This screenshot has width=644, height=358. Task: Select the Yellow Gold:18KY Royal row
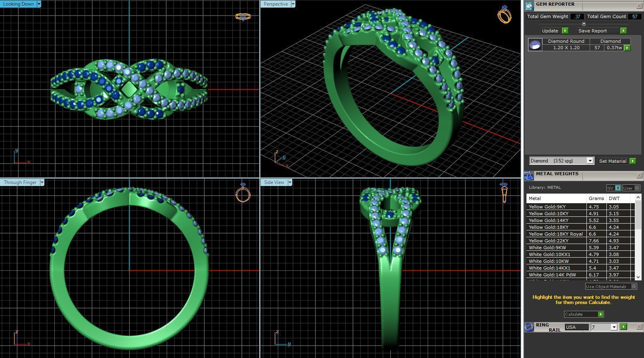[580, 234]
